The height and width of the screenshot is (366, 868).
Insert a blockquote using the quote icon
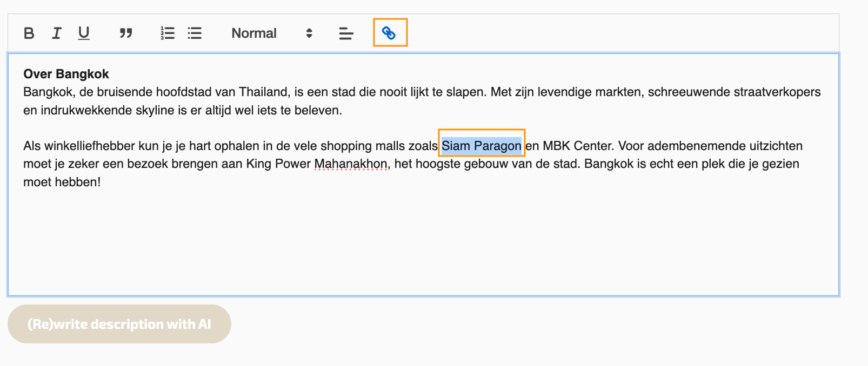point(126,33)
